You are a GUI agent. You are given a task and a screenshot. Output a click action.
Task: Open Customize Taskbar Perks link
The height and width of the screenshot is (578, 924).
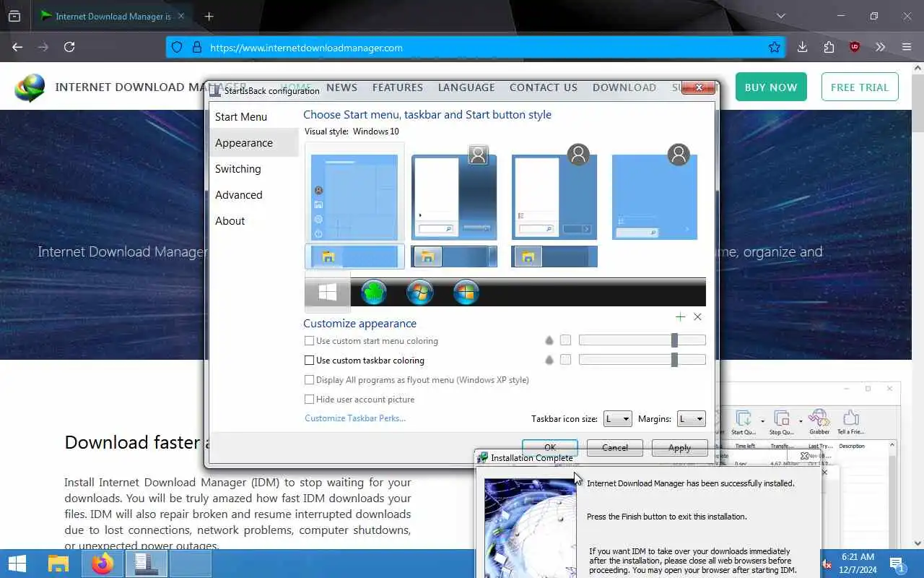[355, 418]
